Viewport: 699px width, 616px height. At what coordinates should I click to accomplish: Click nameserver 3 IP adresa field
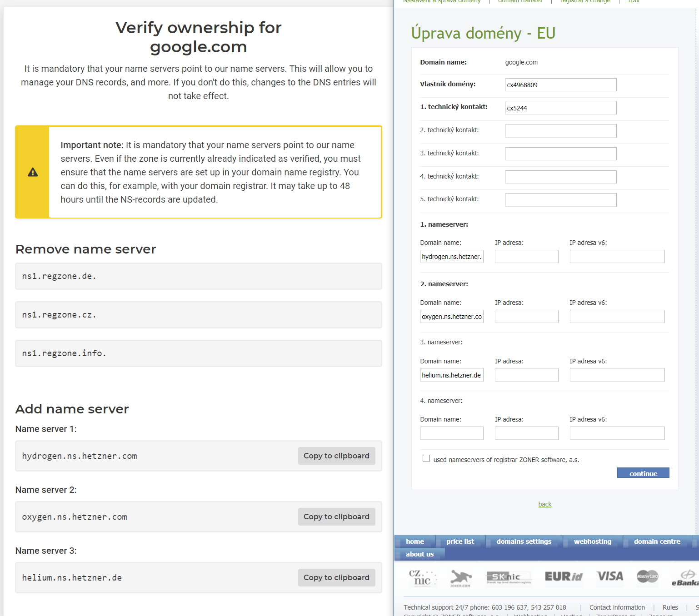(x=526, y=375)
